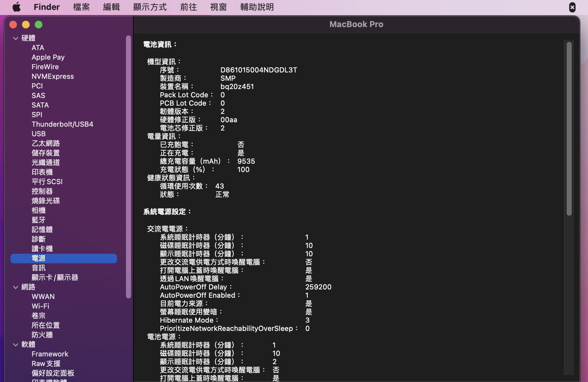The height and width of the screenshot is (382, 588).
Task: Select Raw 支援 in the sidebar
Action: point(46,363)
